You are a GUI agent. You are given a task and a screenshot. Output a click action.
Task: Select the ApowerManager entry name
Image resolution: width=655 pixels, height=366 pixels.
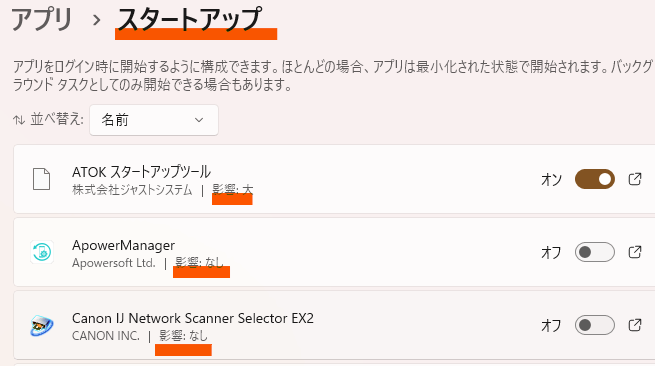point(123,245)
